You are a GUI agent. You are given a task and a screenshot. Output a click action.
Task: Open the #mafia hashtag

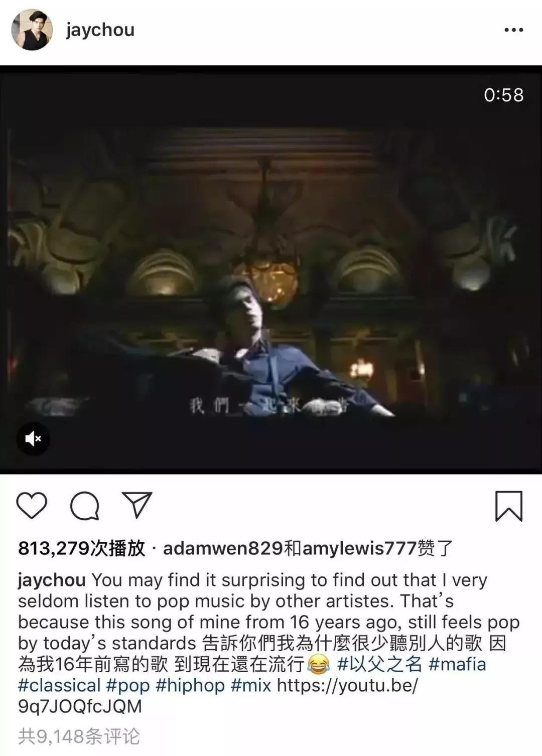pos(457,664)
